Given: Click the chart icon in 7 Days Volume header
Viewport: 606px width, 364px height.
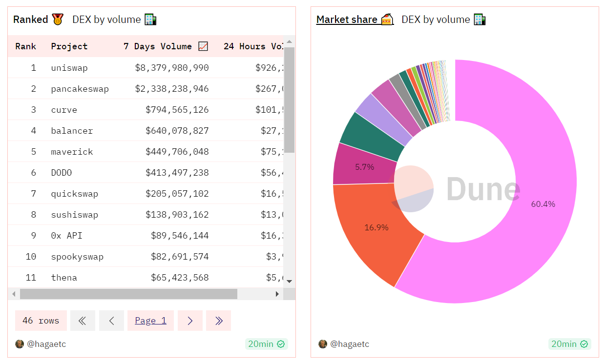Looking at the screenshot, I should 204,46.
